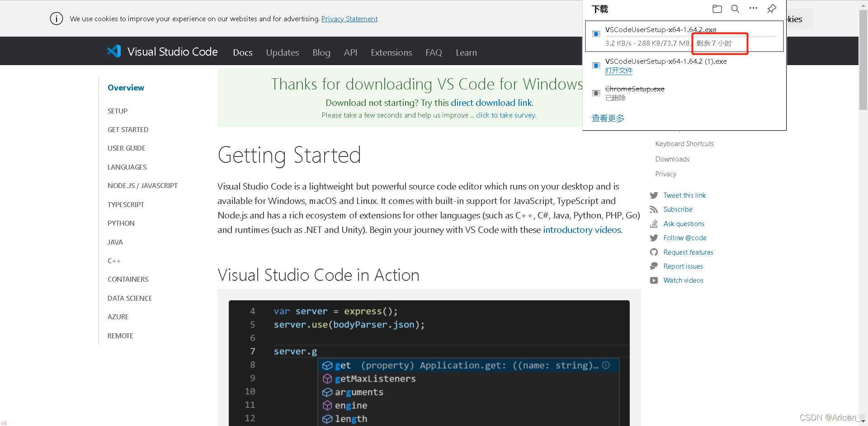The height and width of the screenshot is (426, 868).
Task: Click the 'click to take survey' link
Action: pyautogui.click(x=506, y=115)
